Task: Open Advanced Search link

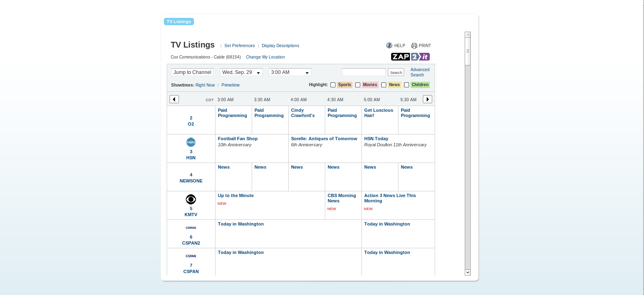Action: 420,72
